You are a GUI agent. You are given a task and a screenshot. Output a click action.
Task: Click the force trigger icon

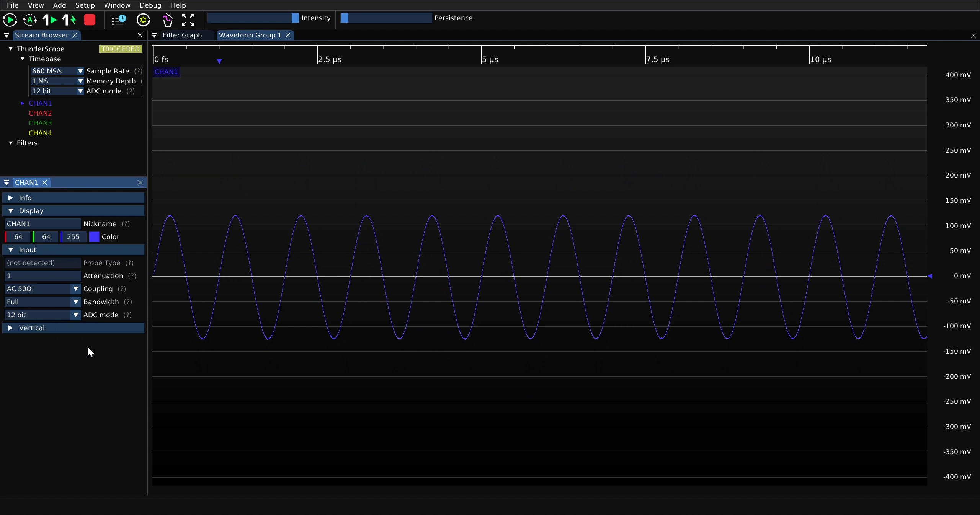[x=69, y=20]
